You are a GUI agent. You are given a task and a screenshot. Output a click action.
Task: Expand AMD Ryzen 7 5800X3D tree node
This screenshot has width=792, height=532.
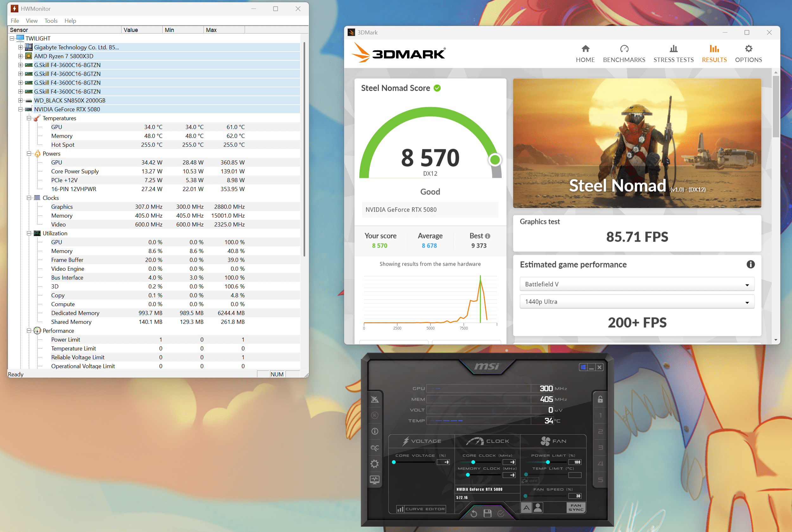pos(20,56)
